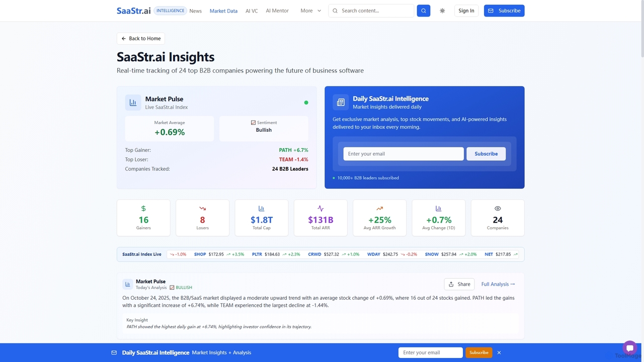Click the Share button

(459, 284)
